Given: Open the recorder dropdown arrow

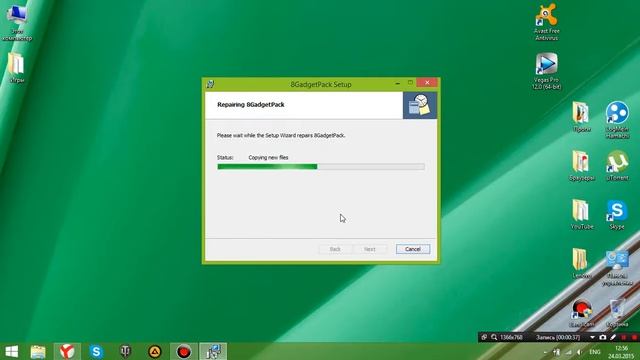Looking at the screenshot, I should [592, 338].
